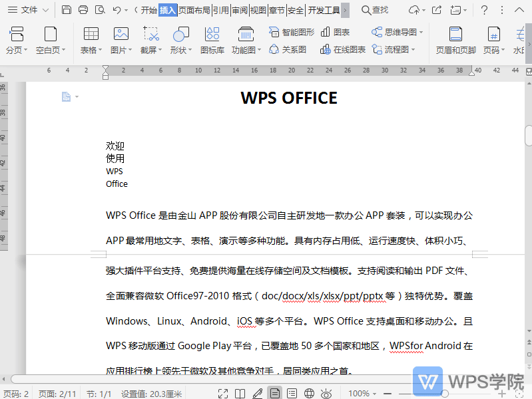The image size is (532, 399).
Task: Insert a page break with 分页
Action: [x=16, y=41]
